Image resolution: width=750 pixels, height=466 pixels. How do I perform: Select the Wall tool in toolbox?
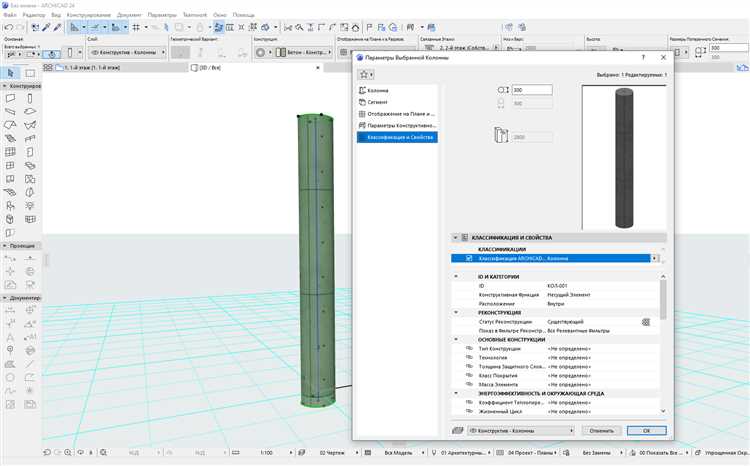pos(10,99)
